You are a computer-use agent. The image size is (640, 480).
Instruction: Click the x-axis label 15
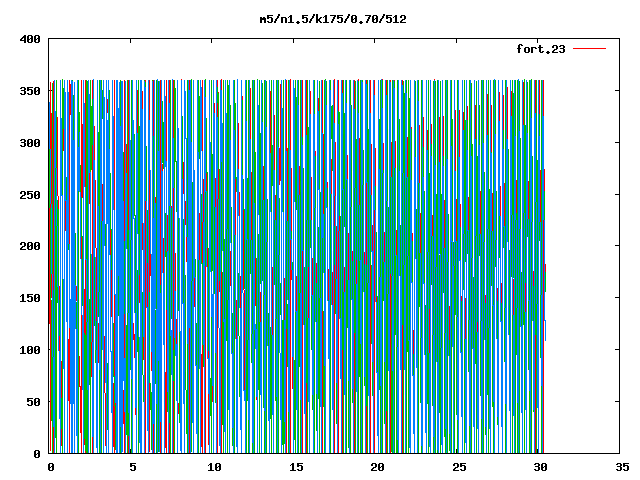[296, 467]
